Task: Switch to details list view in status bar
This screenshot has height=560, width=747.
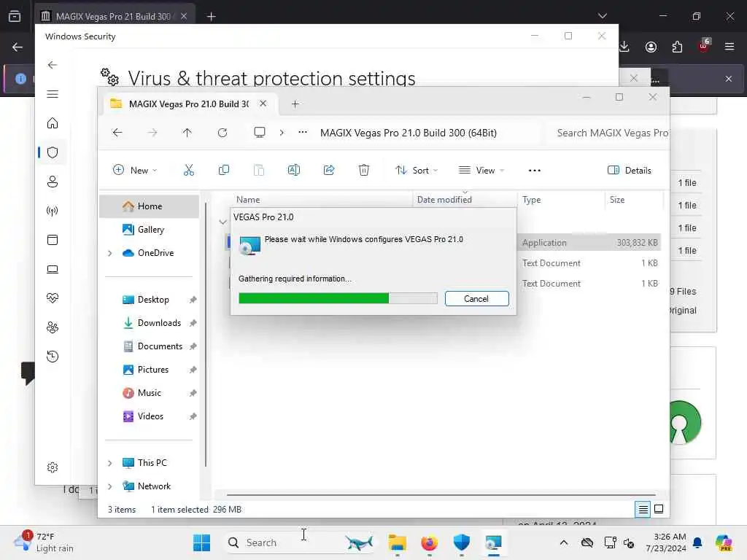Action: (643, 510)
